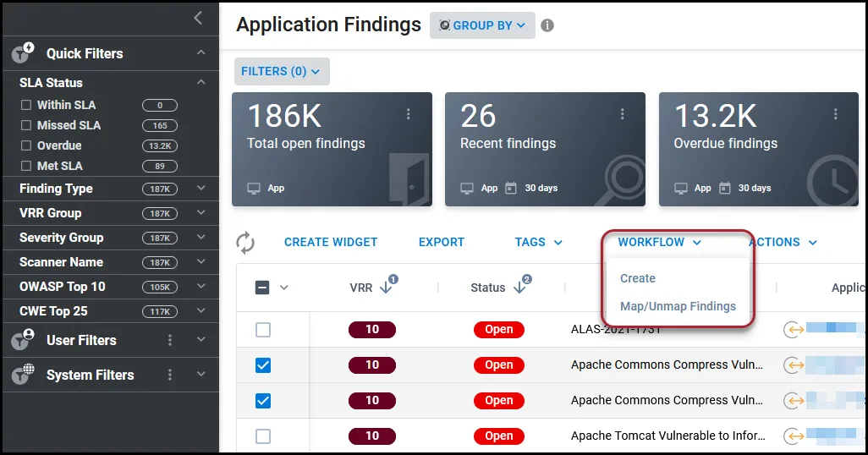
Task: Expand the System Filters section
Action: click(x=201, y=374)
